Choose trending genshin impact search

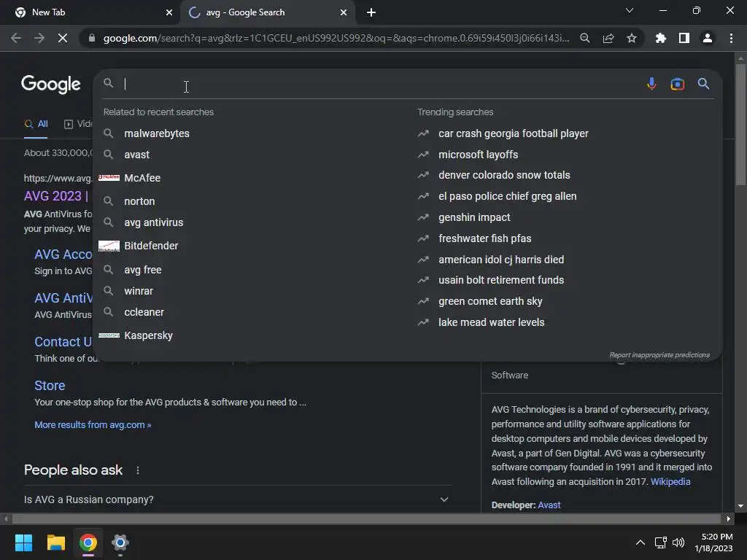(x=474, y=217)
